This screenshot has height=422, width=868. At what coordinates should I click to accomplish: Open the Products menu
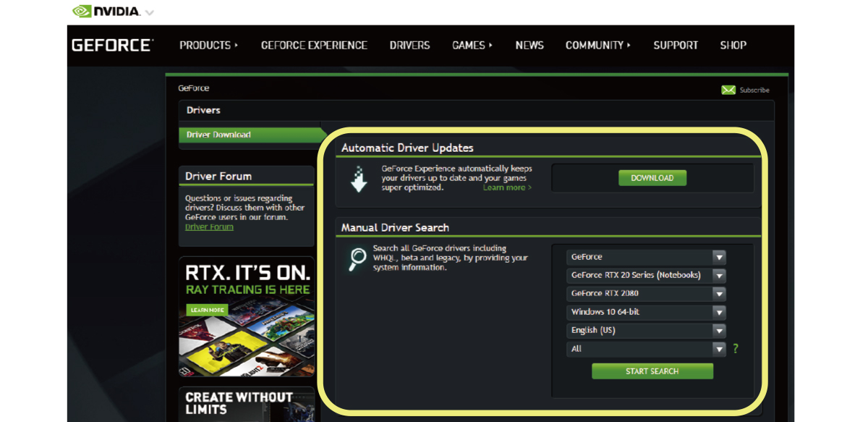208,45
